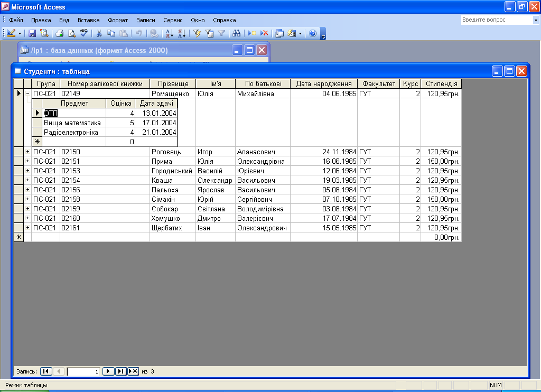Expand subdatasheet for record 02151

(x=27, y=161)
